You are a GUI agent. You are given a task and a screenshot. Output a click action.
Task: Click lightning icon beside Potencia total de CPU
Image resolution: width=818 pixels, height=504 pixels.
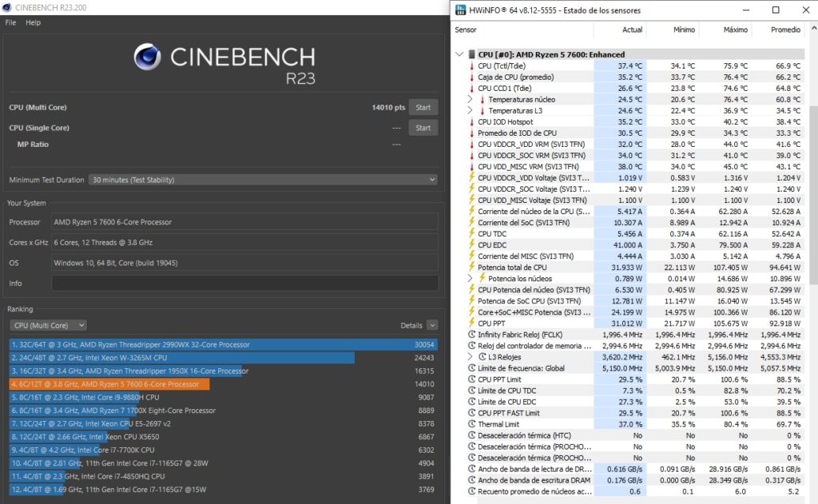[x=471, y=267]
